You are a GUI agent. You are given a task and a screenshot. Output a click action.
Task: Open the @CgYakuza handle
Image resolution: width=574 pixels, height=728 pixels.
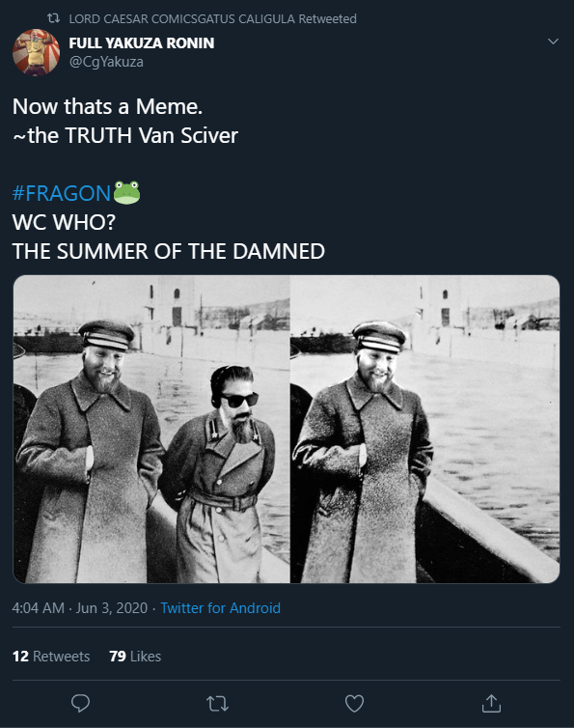click(106, 62)
